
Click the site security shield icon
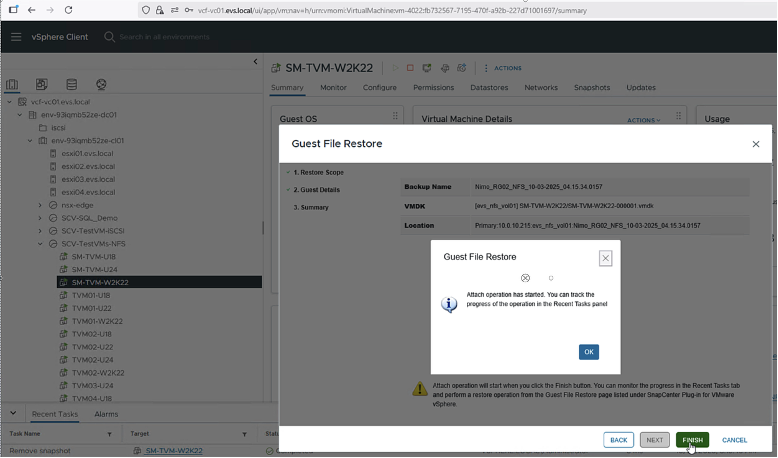tap(146, 10)
